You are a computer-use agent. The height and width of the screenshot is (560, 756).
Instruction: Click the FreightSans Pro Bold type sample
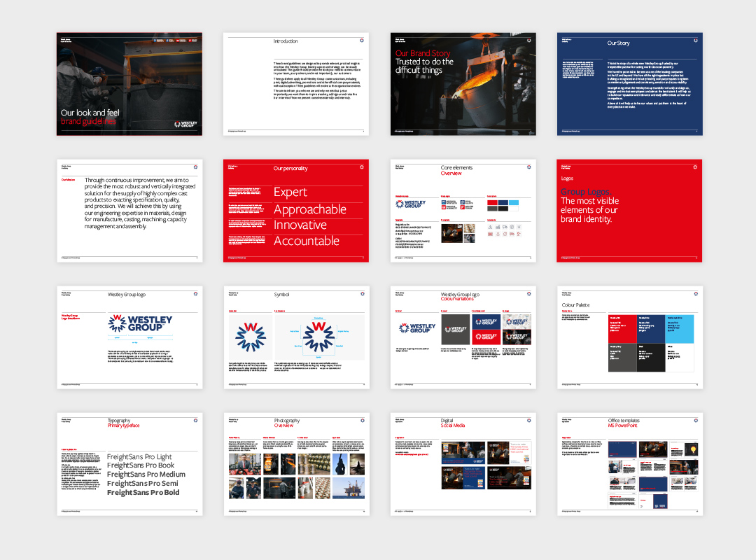tap(143, 492)
